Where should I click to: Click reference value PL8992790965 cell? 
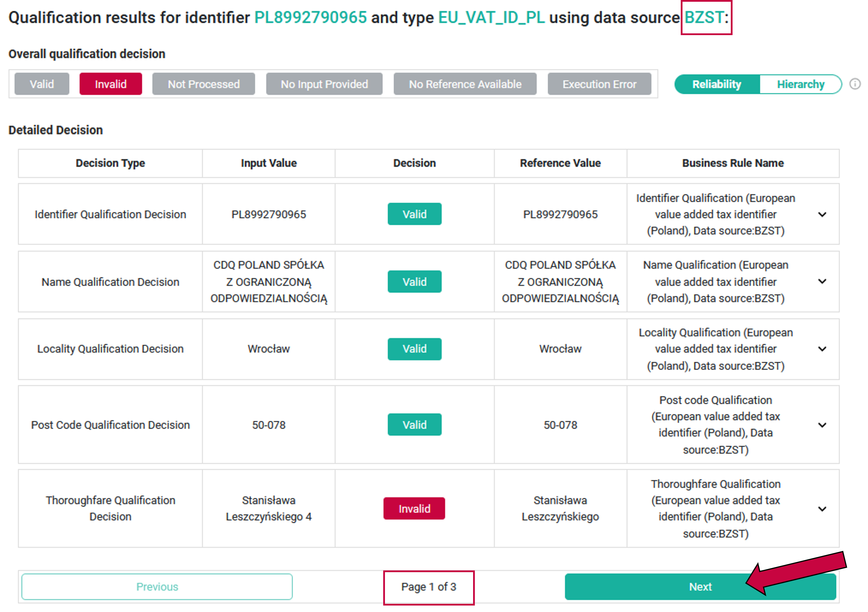560,214
